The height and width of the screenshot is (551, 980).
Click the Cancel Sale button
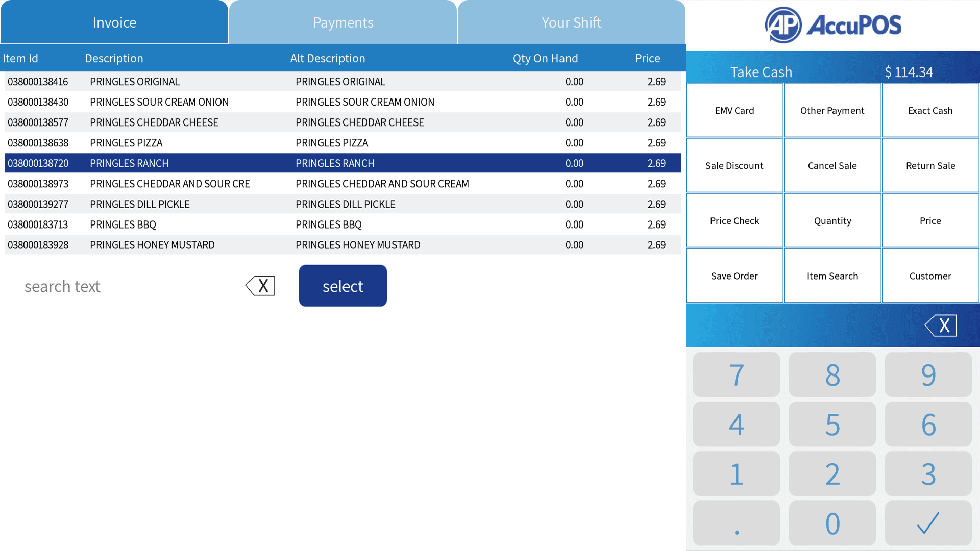pos(832,165)
